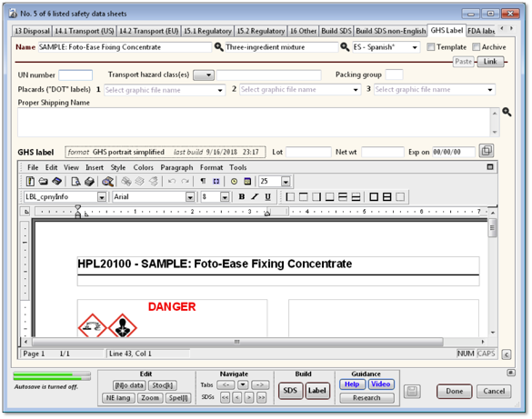Click the open file folder icon

coord(43,182)
